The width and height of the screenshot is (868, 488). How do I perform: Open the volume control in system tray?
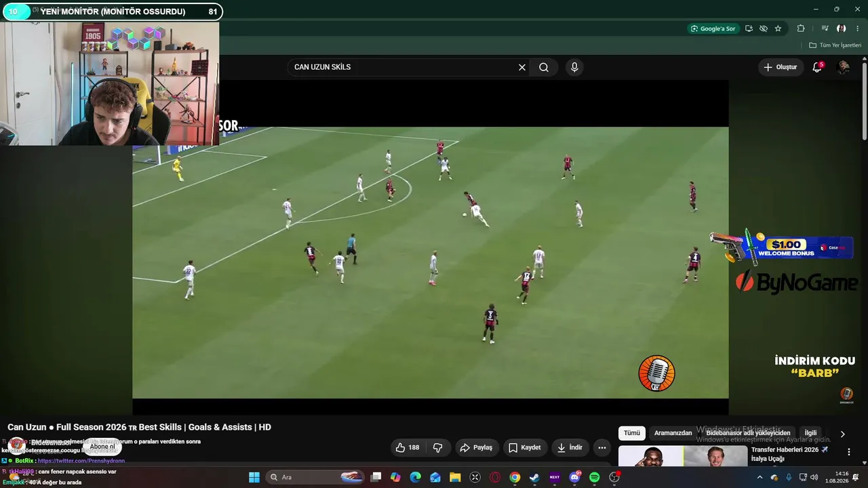(x=814, y=477)
